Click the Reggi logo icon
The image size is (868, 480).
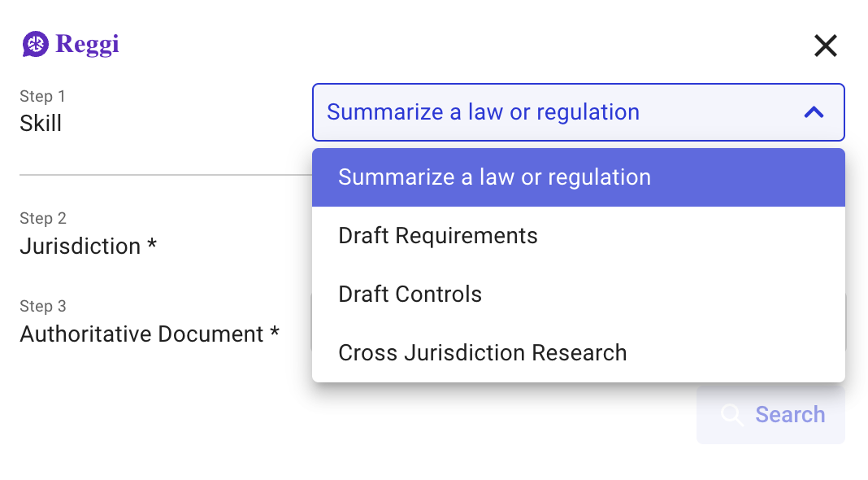(x=35, y=44)
